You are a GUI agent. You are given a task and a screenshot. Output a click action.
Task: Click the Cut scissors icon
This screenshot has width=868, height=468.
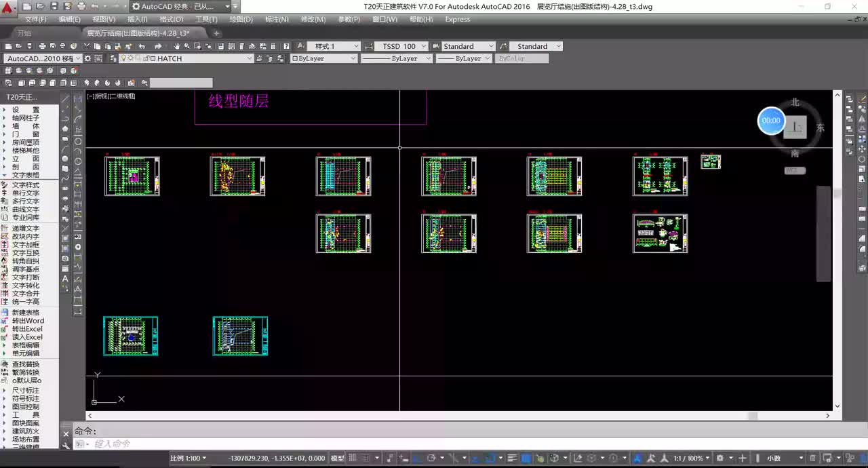(87, 46)
